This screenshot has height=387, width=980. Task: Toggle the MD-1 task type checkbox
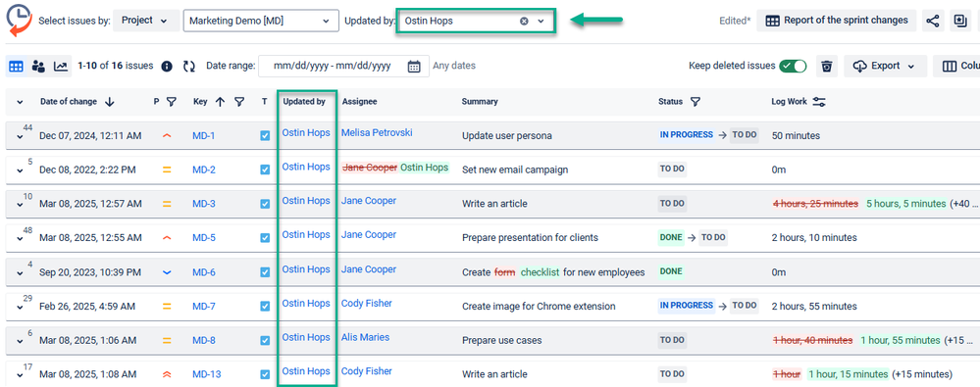(x=265, y=135)
